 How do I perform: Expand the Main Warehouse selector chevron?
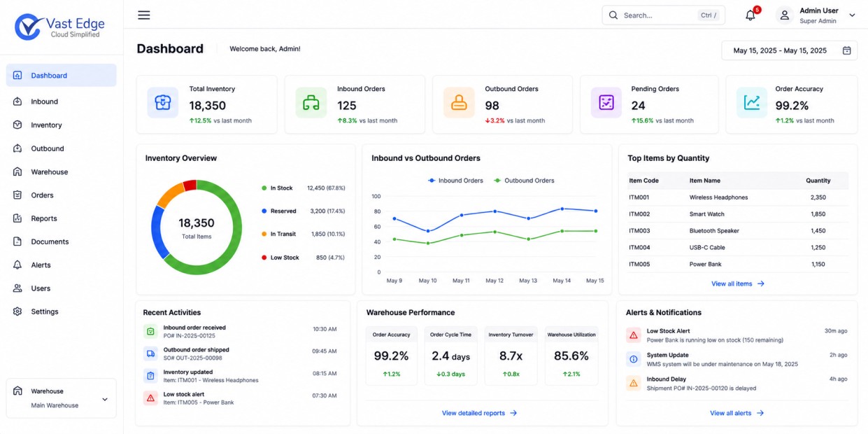point(105,400)
